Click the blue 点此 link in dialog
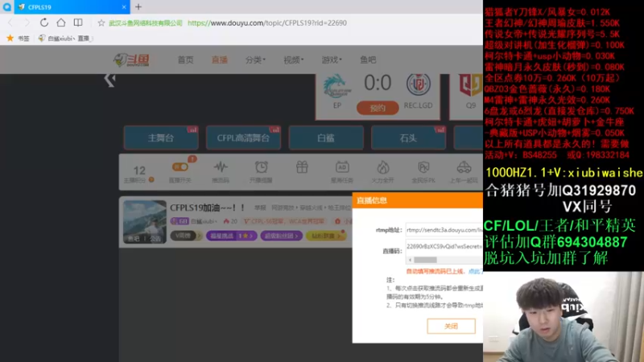The width and height of the screenshot is (644, 362). tap(475, 271)
